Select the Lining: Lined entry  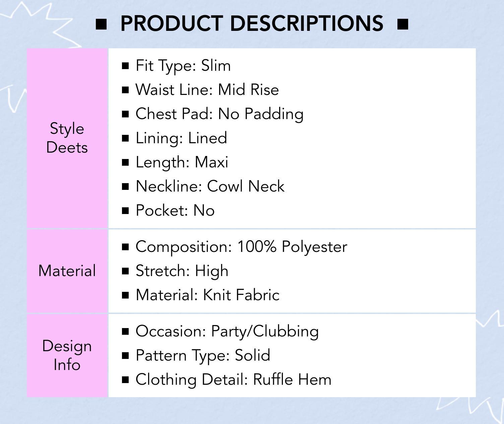pos(181,138)
